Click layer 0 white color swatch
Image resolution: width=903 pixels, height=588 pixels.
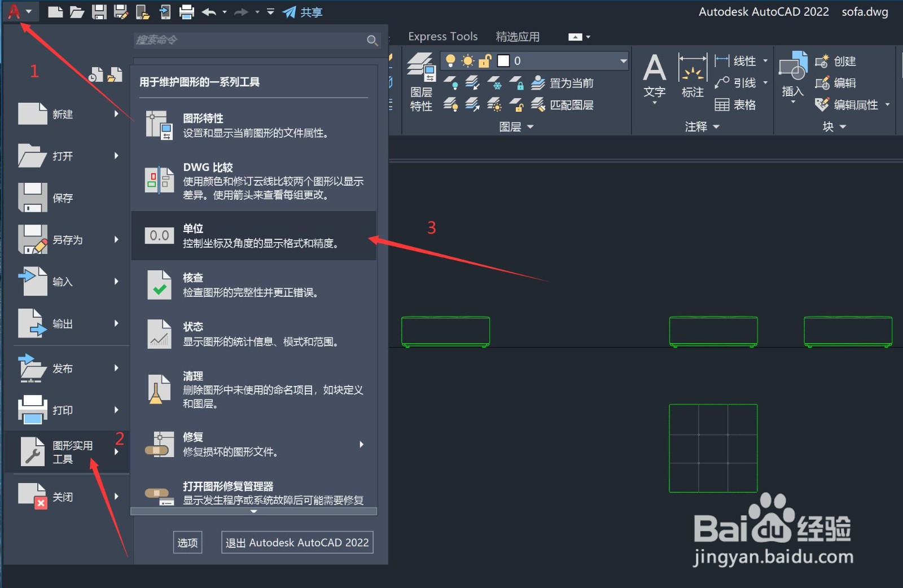click(x=503, y=60)
